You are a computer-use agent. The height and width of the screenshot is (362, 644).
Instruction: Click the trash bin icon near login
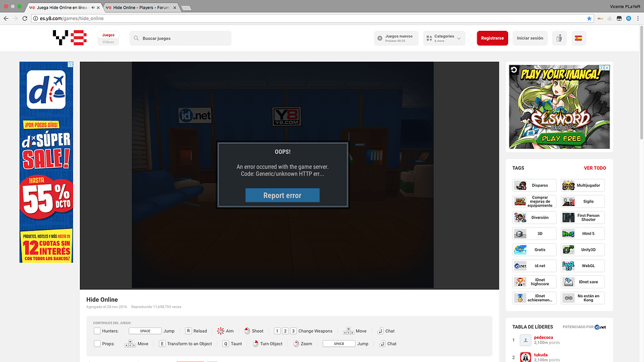pos(559,38)
